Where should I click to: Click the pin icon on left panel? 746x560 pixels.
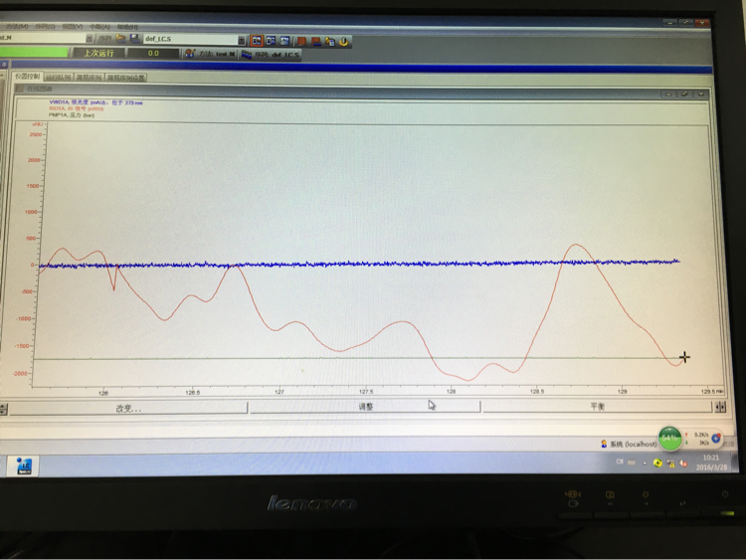(x=3, y=65)
